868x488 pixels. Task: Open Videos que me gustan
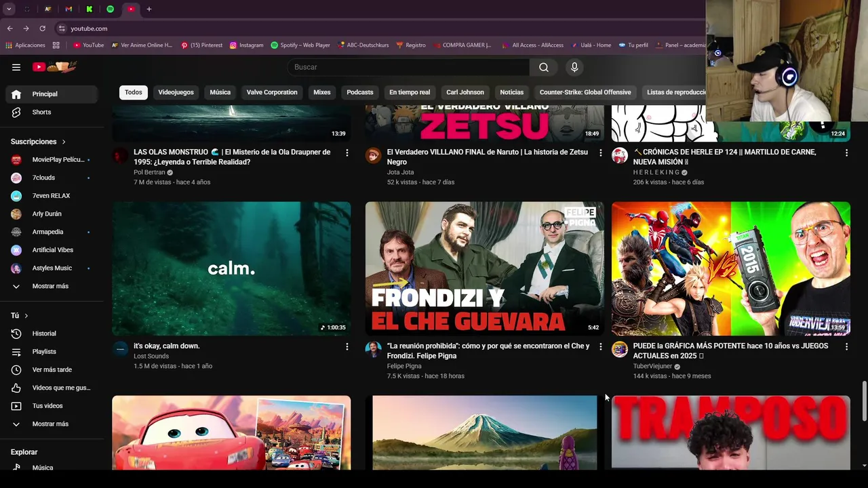click(x=52, y=388)
